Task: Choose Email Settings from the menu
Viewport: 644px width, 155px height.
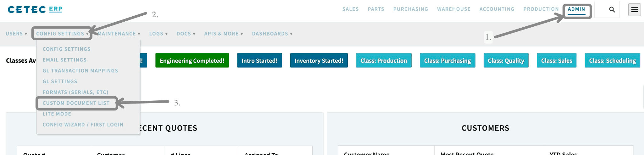Action: point(64,60)
